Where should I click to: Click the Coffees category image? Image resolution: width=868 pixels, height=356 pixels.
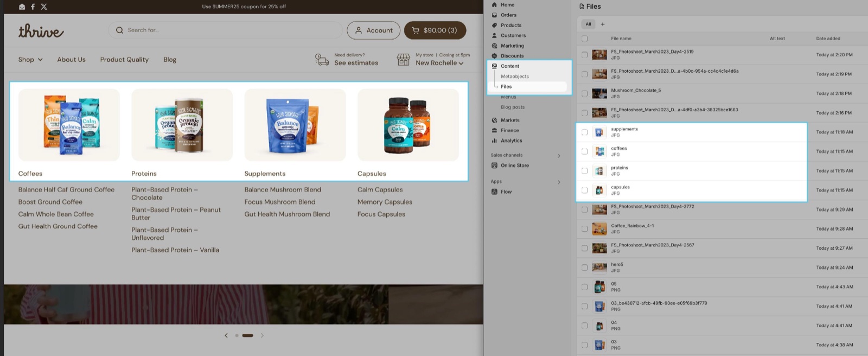coord(69,125)
